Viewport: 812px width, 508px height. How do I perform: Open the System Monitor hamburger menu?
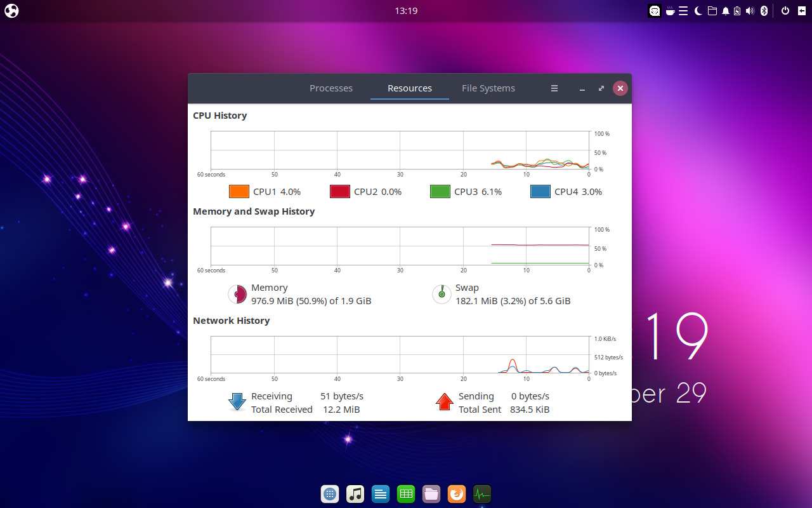click(554, 88)
